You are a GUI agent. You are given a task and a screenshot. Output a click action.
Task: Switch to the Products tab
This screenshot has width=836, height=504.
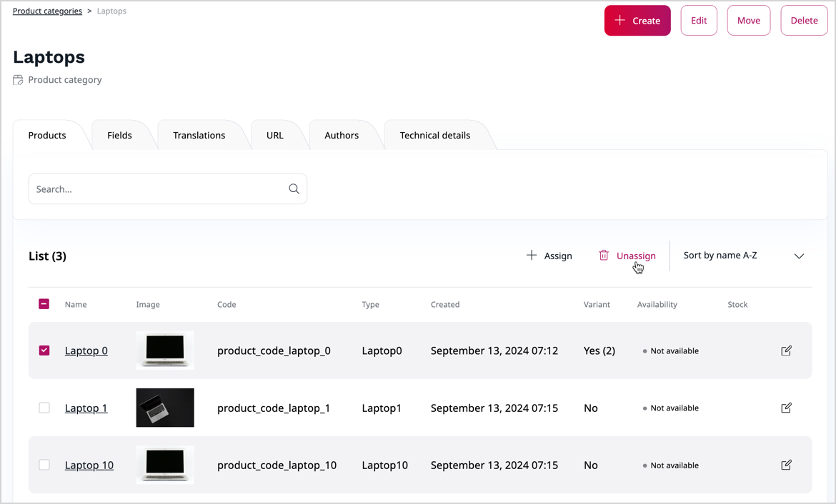[47, 136]
